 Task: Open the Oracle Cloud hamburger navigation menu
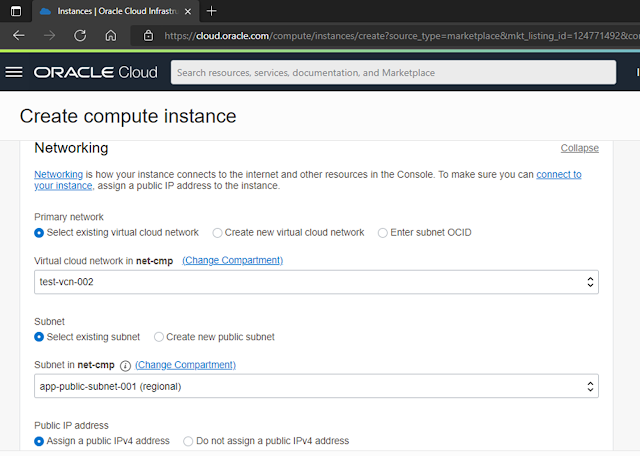(14, 72)
